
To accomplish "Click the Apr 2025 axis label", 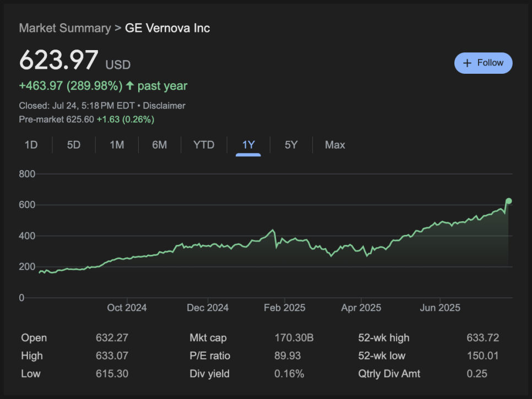I will click(361, 308).
